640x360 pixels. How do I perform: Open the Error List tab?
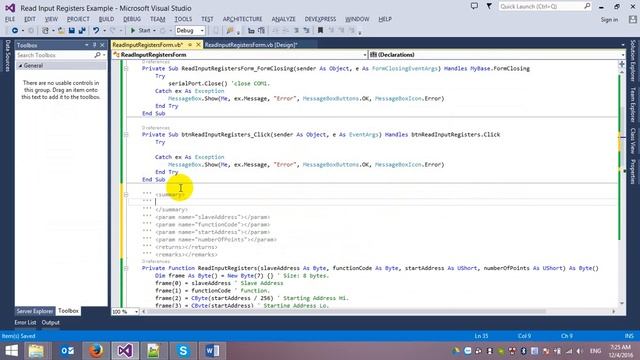25,322
